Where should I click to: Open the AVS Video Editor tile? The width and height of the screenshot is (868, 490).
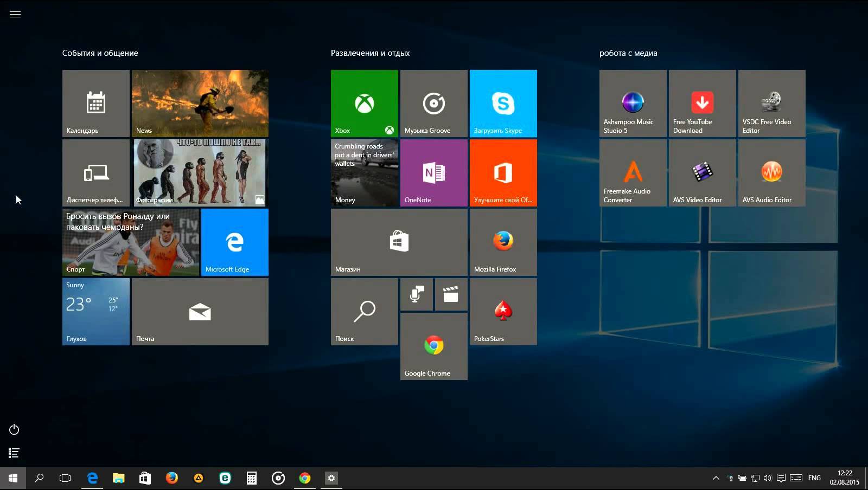[703, 172]
